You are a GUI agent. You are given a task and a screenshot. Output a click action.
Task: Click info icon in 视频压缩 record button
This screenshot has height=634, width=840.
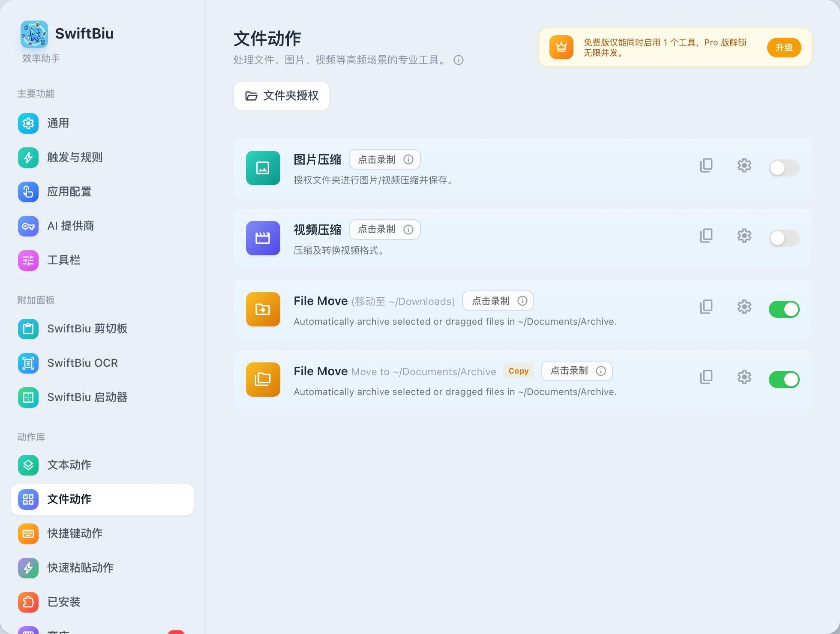(x=408, y=230)
